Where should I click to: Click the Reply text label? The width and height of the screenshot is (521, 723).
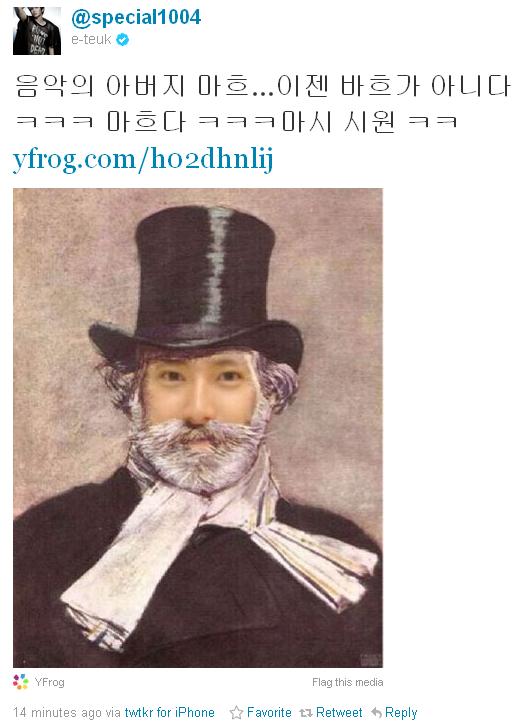point(401,713)
